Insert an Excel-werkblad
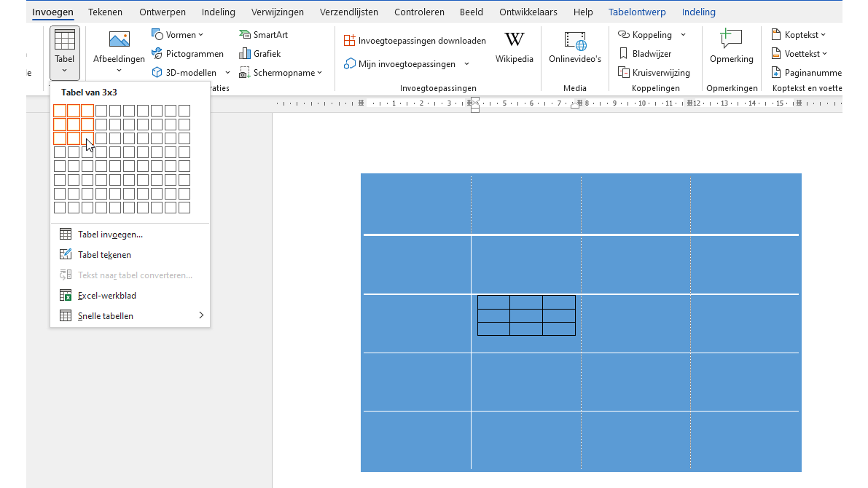The image size is (868, 488). click(130, 296)
